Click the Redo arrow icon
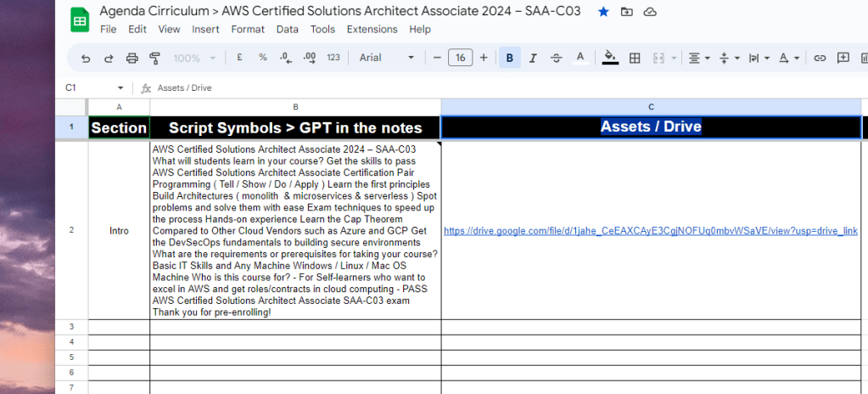Viewport: 868px width, 394px height. pos(109,58)
